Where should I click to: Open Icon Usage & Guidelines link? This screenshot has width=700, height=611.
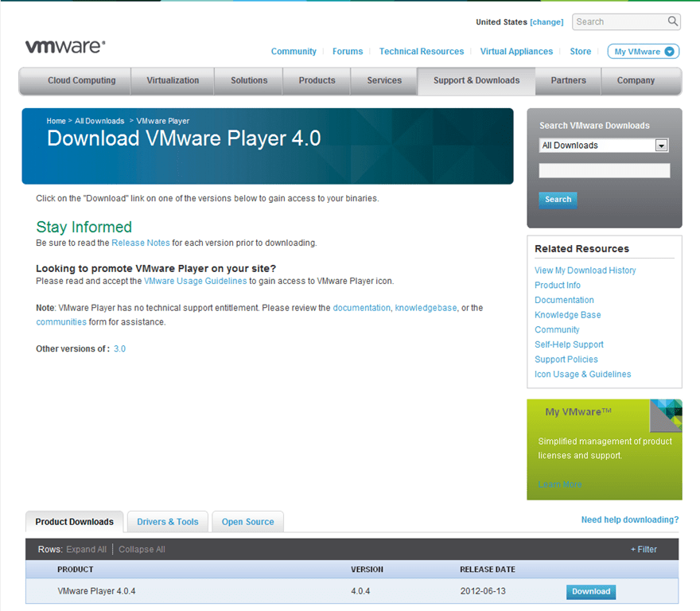(582, 374)
